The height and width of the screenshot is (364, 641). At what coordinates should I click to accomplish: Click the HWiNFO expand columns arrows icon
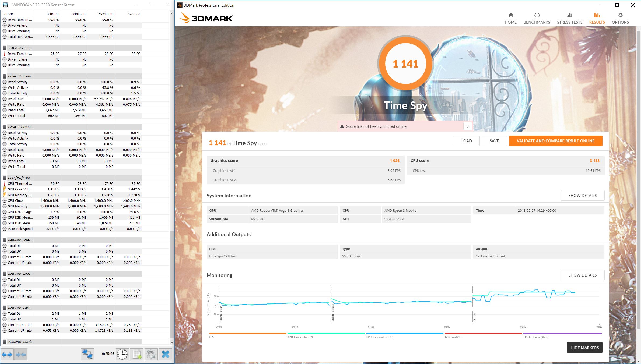click(7, 355)
